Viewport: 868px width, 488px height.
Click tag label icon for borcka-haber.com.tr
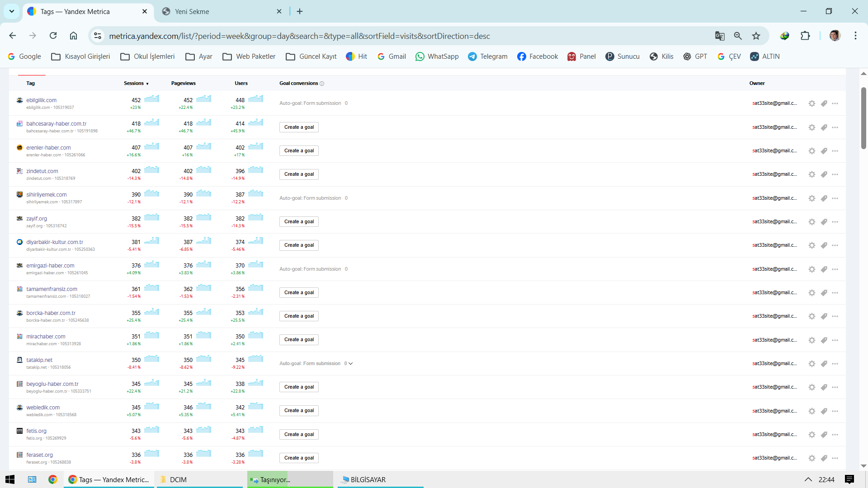[824, 316]
